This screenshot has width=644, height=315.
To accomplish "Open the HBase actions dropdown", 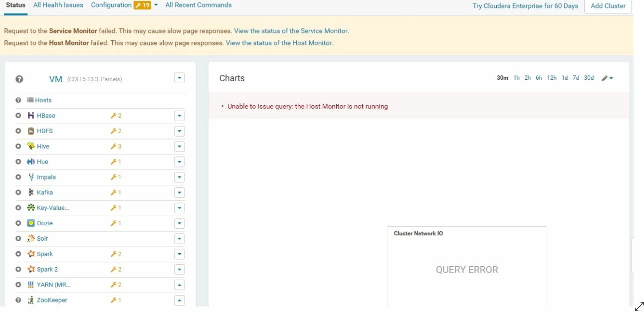I will [180, 116].
